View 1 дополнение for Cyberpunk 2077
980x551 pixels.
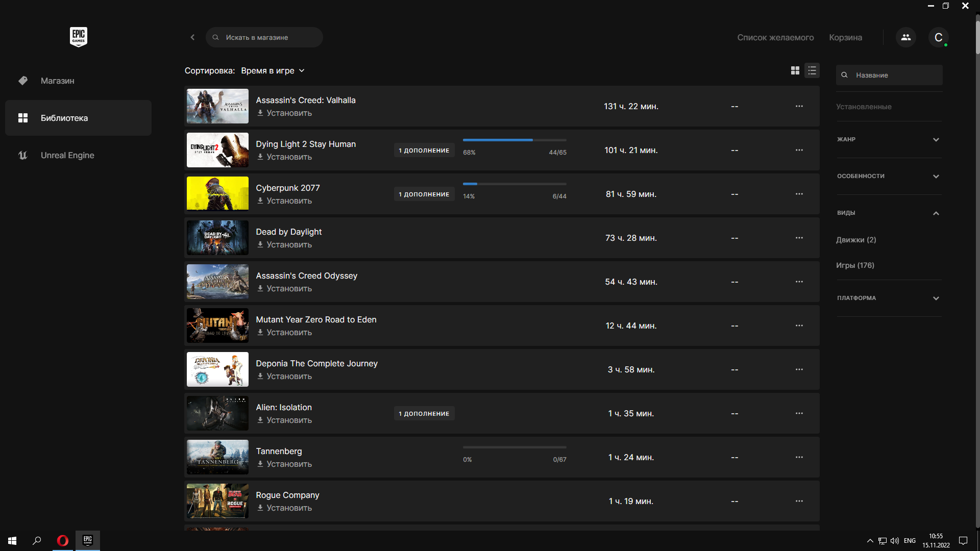(424, 194)
